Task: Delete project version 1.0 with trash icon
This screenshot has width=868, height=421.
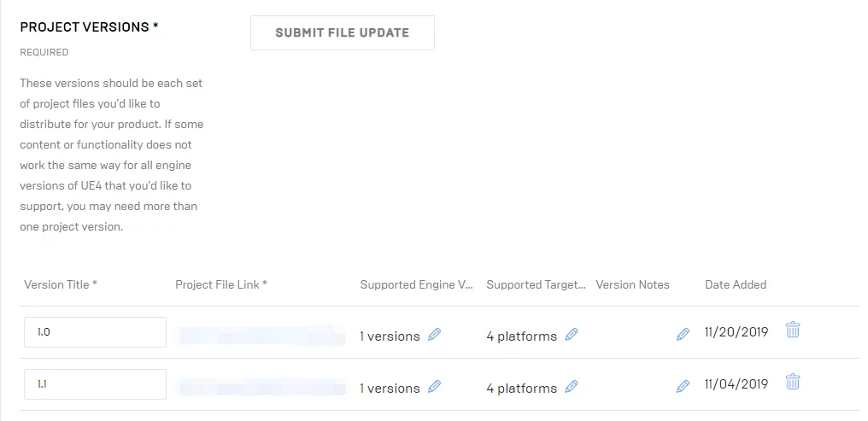Action: point(793,330)
